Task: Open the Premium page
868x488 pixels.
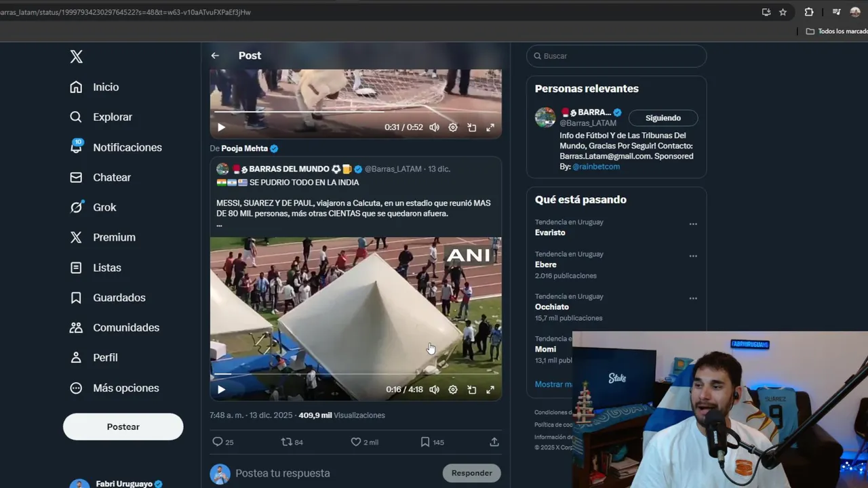Action: (103, 237)
